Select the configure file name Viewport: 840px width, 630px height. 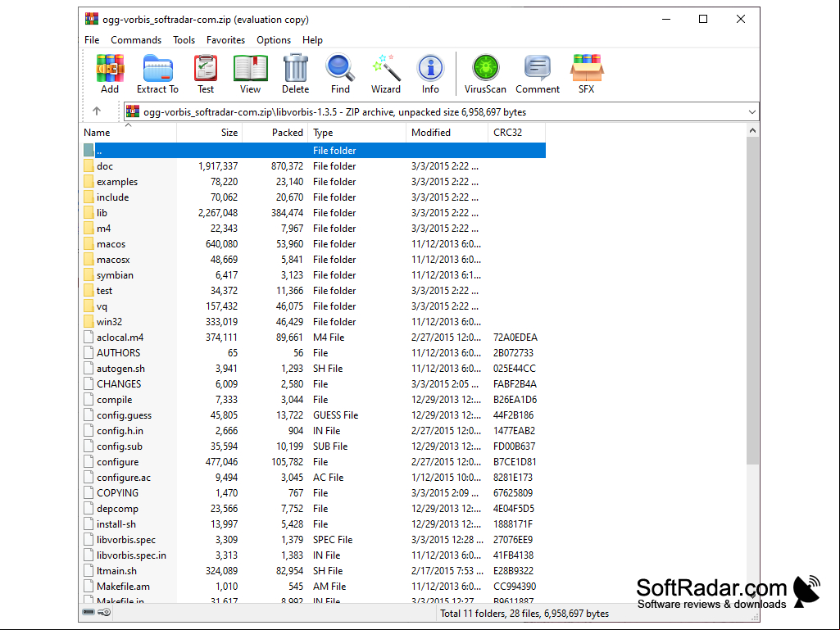[117, 461]
